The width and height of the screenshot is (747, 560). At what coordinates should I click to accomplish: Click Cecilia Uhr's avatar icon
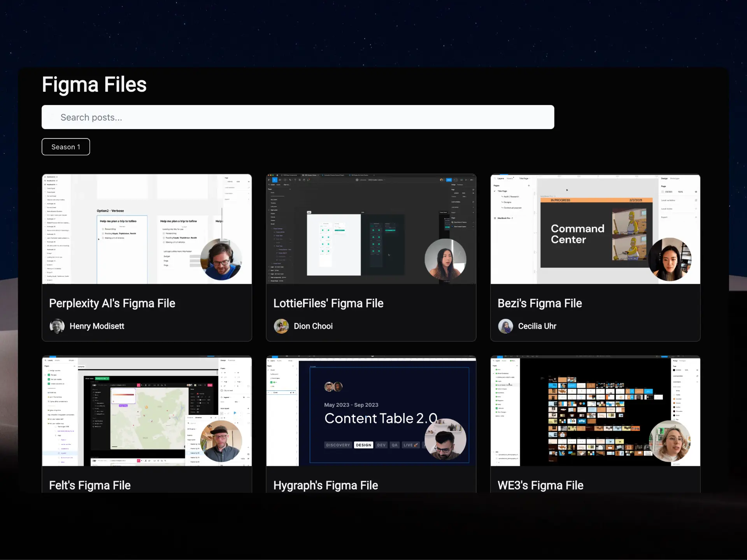[x=505, y=326]
